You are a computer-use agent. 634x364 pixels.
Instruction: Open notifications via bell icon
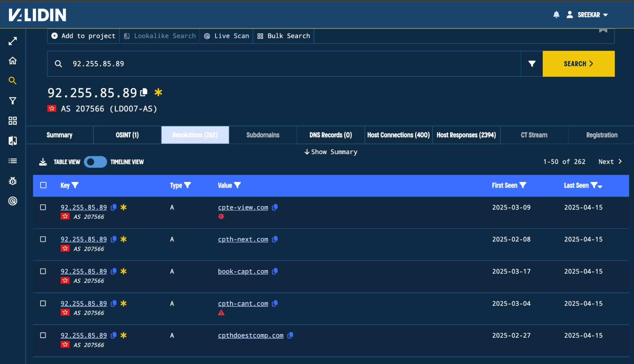tap(556, 14)
